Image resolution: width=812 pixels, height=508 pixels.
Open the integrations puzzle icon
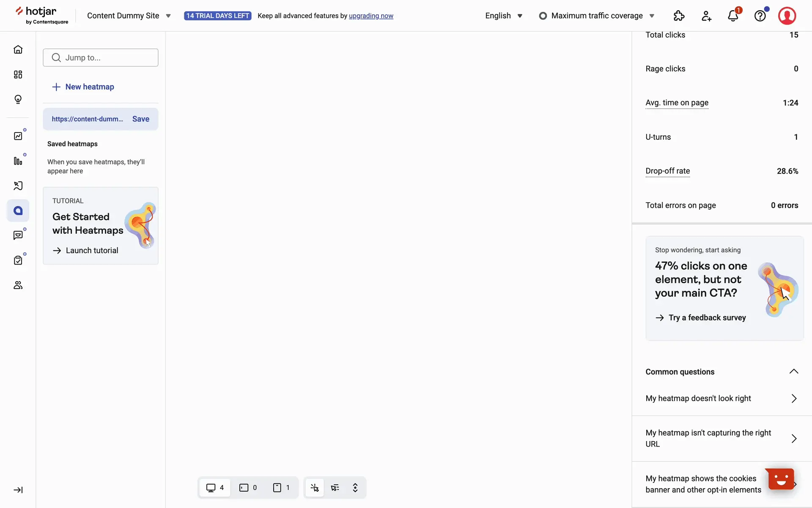point(679,16)
